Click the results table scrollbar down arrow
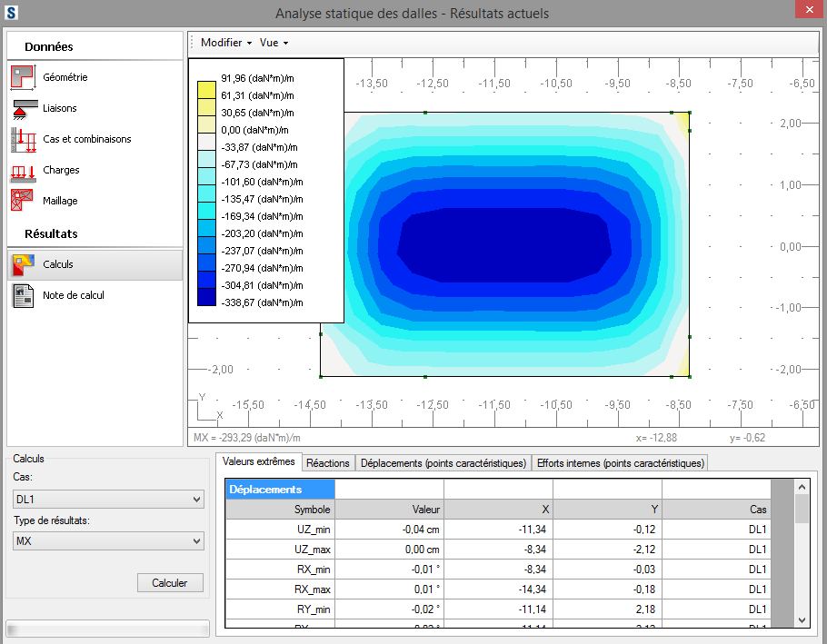The image size is (827, 644). pos(801,619)
